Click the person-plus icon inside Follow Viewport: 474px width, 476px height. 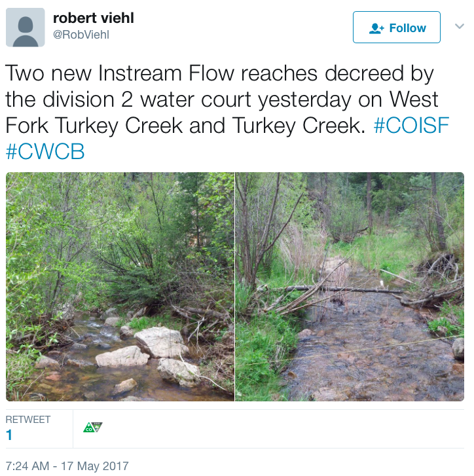(376, 28)
